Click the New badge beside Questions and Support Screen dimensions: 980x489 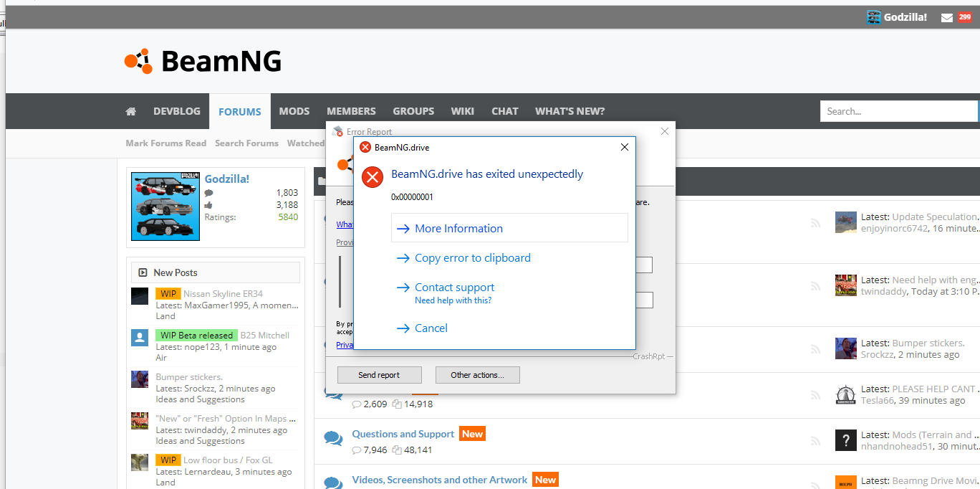pyautogui.click(x=472, y=434)
